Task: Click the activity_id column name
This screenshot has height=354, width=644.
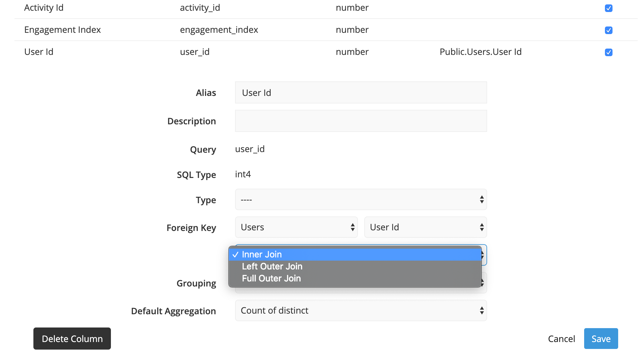Action: pyautogui.click(x=200, y=8)
